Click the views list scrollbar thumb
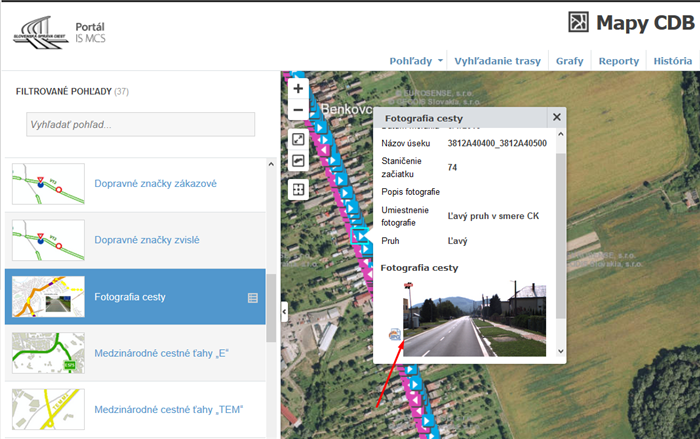 point(271,308)
